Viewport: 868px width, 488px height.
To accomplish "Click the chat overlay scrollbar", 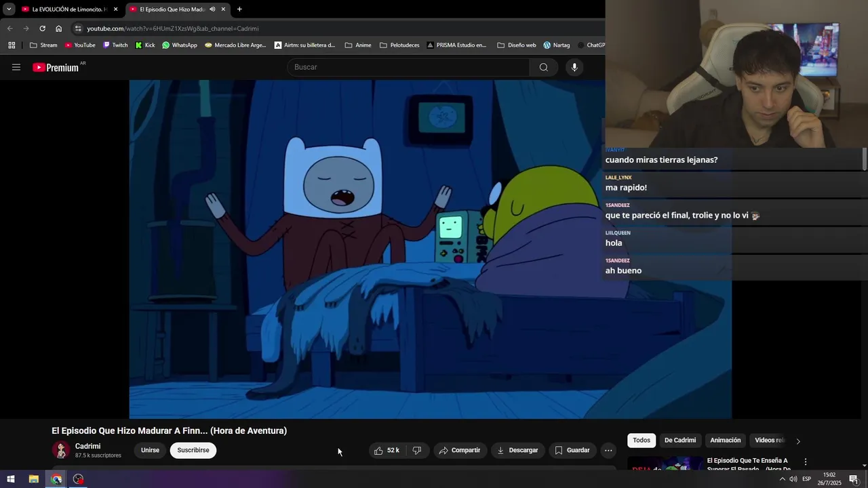I will [x=864, y=159].
